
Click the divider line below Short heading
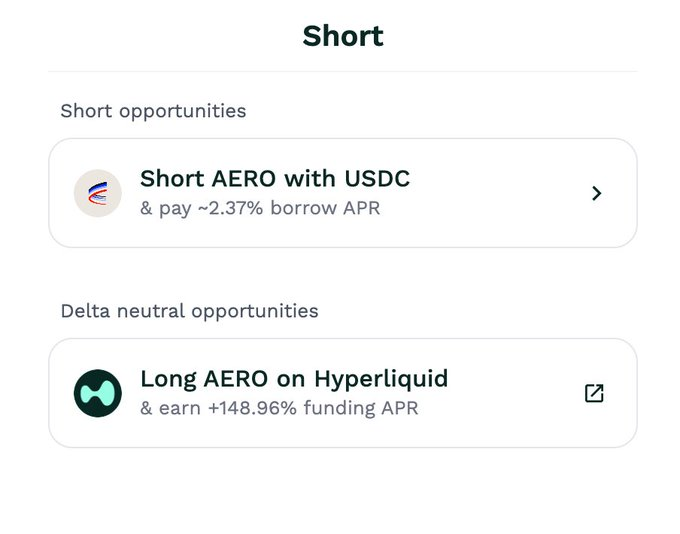343,71
